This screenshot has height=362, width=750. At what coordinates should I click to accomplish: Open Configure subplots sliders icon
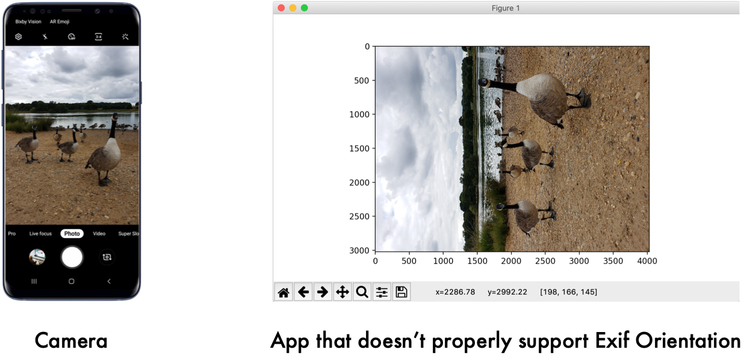click(x=382, y=292)
